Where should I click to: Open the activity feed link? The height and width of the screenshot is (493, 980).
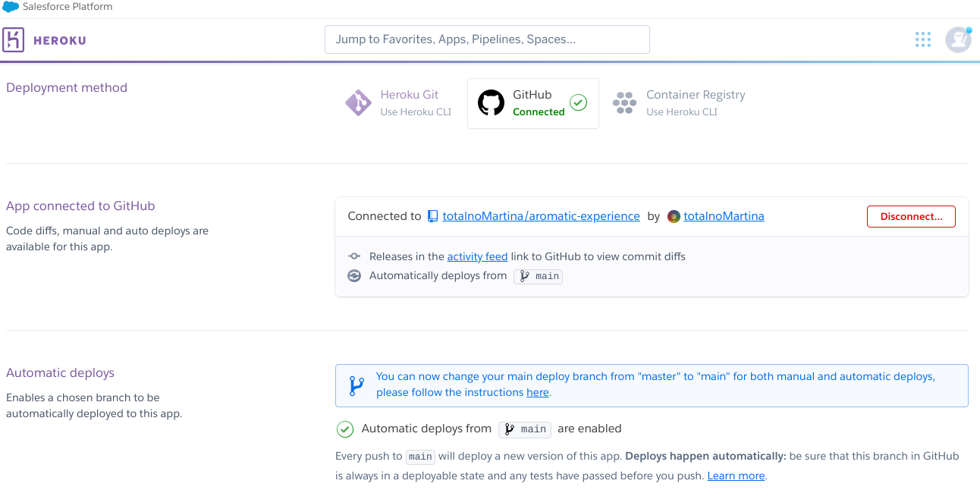pyautogui.click(x=477, y=256)
